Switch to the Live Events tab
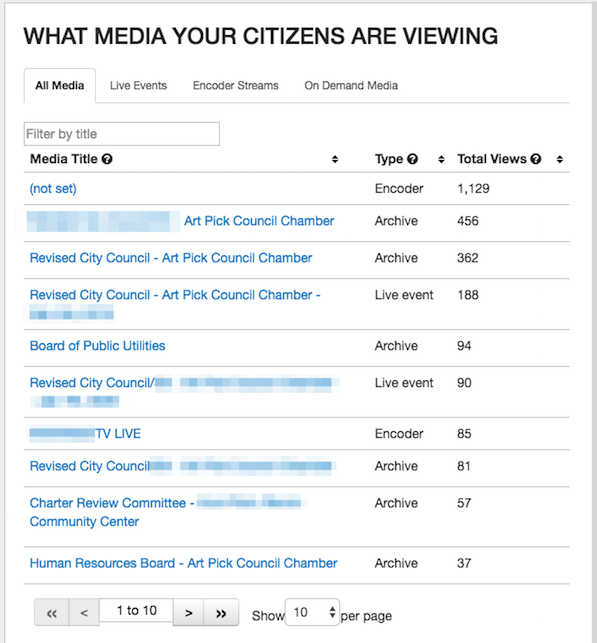Screen dimensions: 597x643 click(x=138, y=85)
